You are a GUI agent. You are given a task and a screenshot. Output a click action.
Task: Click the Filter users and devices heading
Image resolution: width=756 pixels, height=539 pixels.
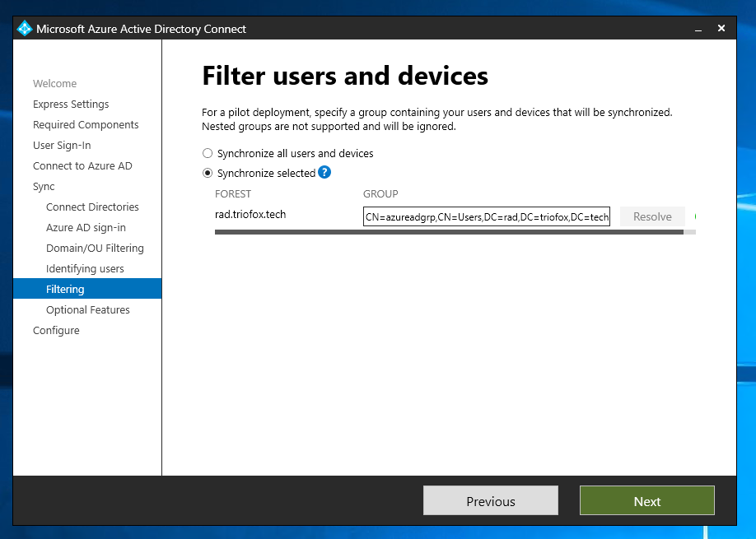[x=345, y=76]
